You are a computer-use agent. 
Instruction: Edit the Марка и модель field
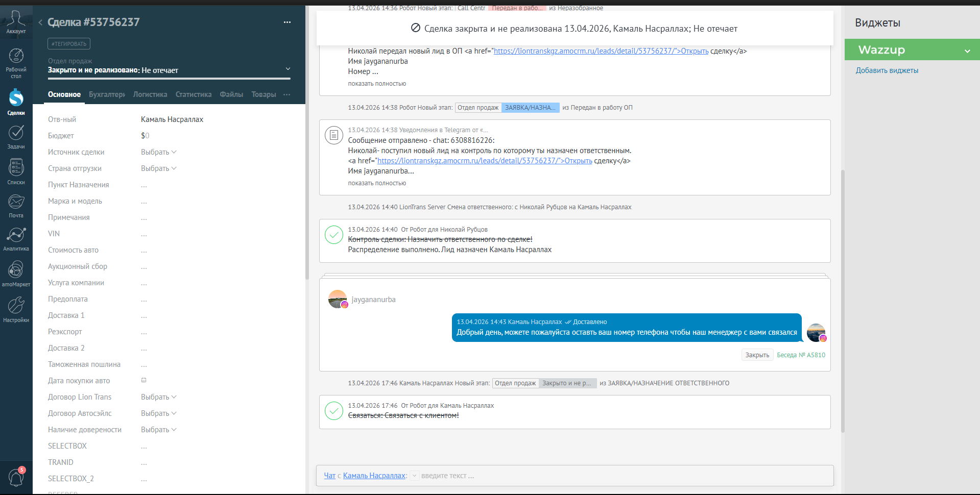point(144,201)
